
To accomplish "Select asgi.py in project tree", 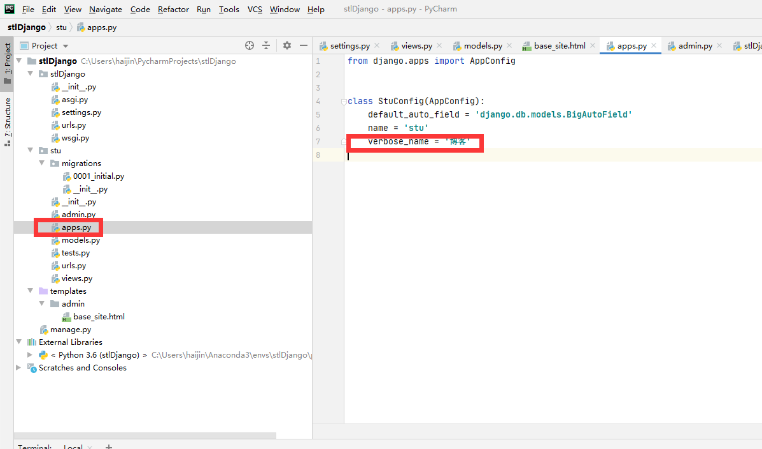I will point(75,100).
